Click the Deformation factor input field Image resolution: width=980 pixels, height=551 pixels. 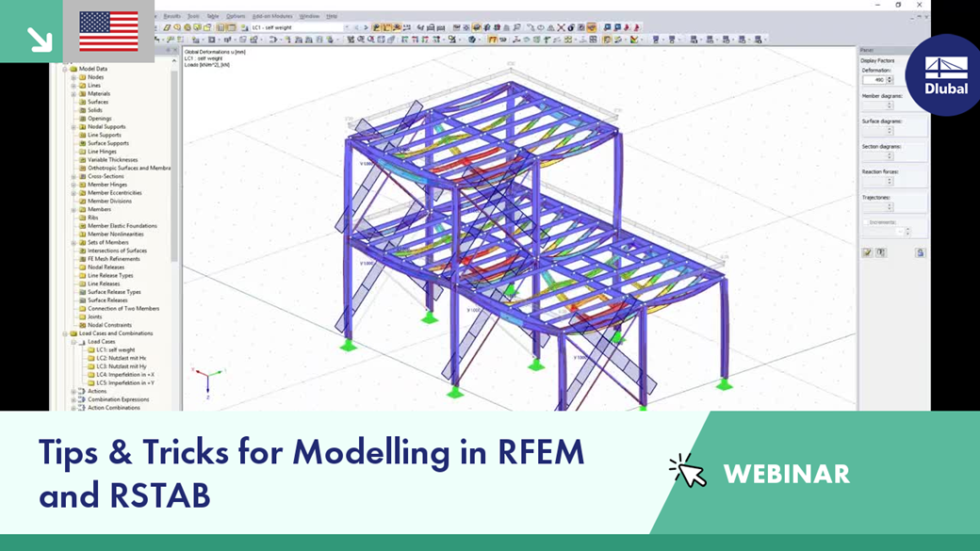point(874,80)
